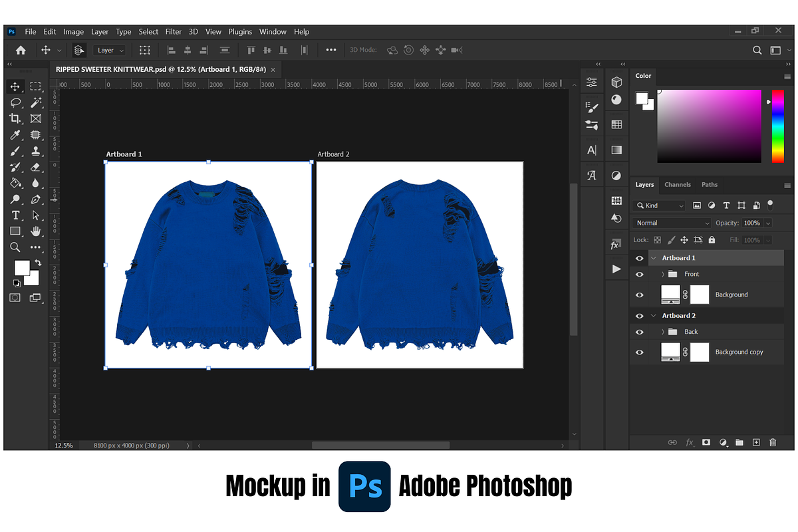
Task: Select the Horizontal Type tool
Action: (x=15, y=215)
